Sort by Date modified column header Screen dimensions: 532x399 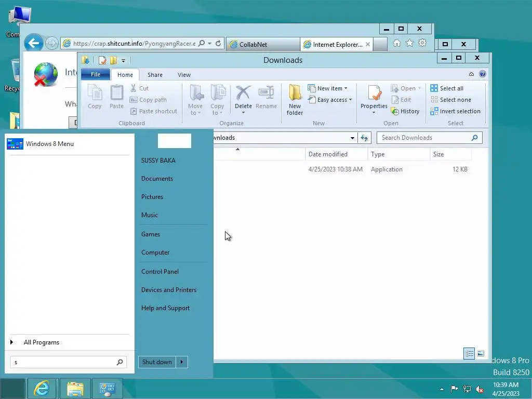coord(337,154)
